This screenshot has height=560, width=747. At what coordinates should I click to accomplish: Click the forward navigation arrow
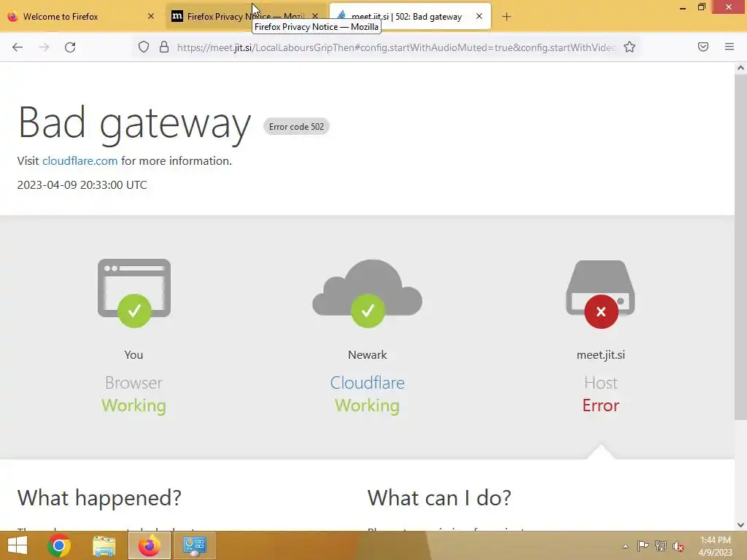(44, 47)
